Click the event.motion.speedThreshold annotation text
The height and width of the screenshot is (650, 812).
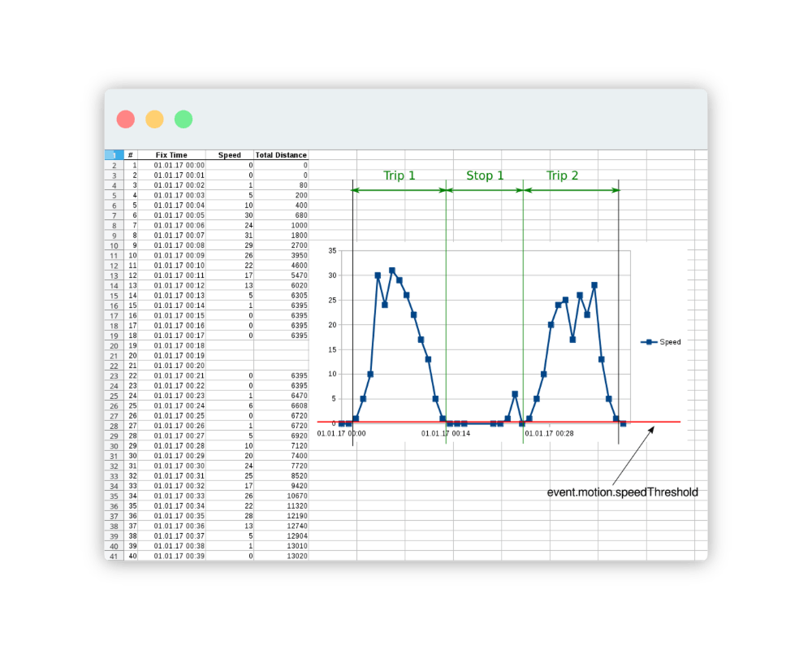(x=622, y=492)
